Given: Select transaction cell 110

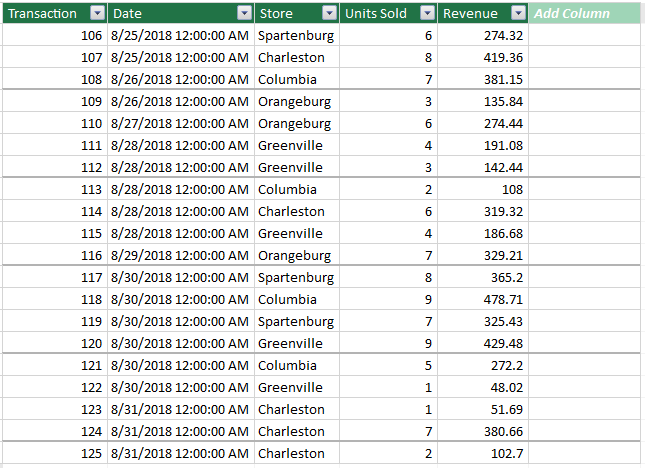Looking at the screenshot, I should pos(55,123).
